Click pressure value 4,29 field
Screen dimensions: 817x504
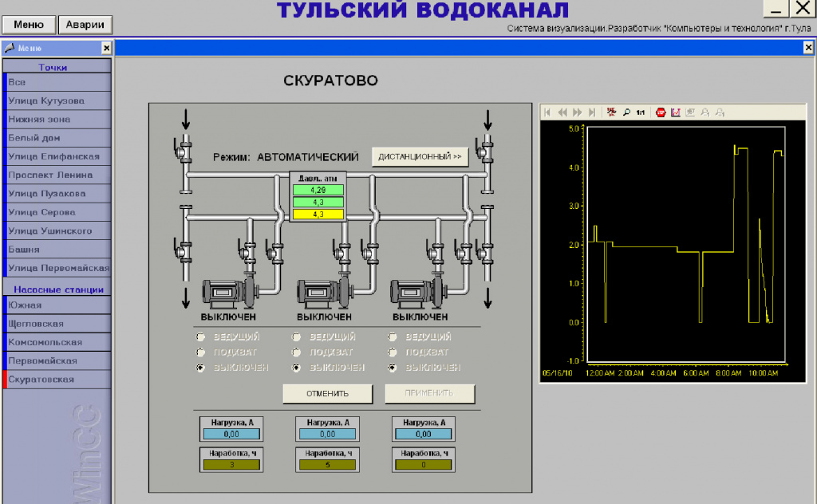tap(318, 190)
